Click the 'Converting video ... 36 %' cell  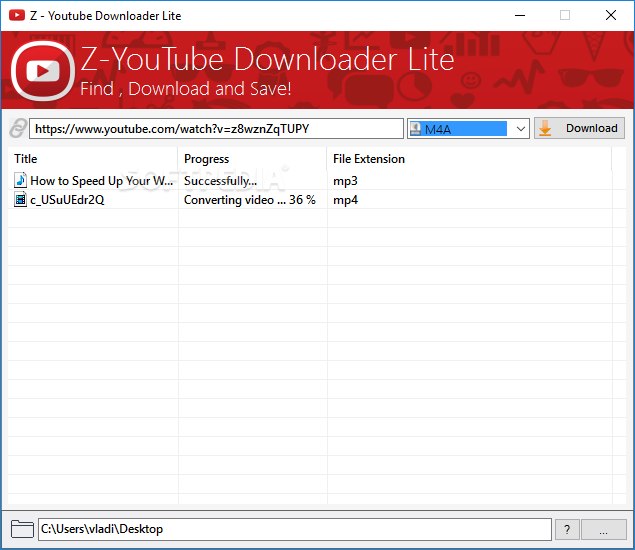pos(249,200)
